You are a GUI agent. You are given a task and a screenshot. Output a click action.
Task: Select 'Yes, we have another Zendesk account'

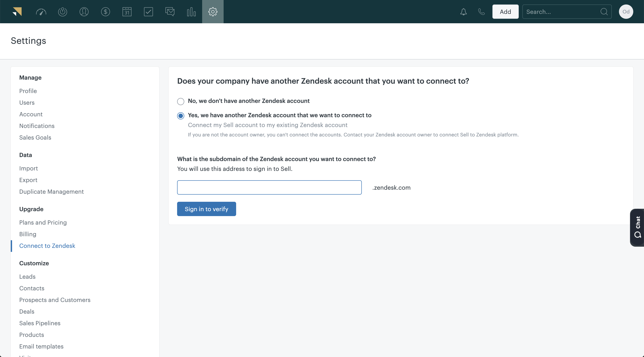point(180,116)
